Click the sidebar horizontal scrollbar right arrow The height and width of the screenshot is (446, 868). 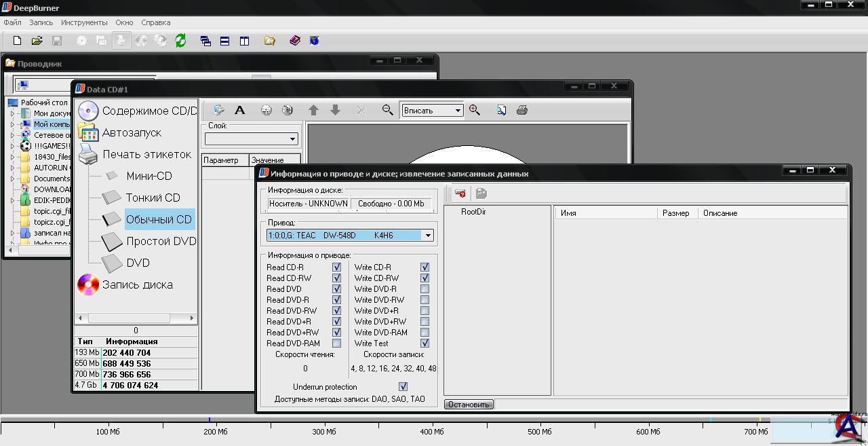click(191, 318)
